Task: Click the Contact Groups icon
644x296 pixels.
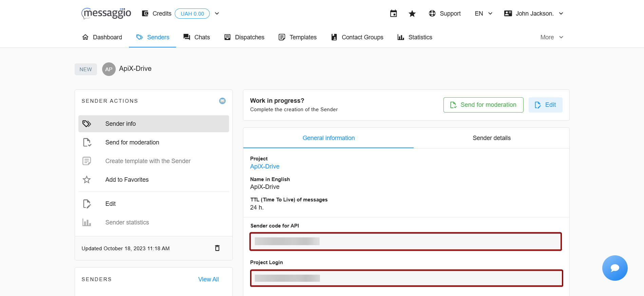Action: tap(334, 37)
